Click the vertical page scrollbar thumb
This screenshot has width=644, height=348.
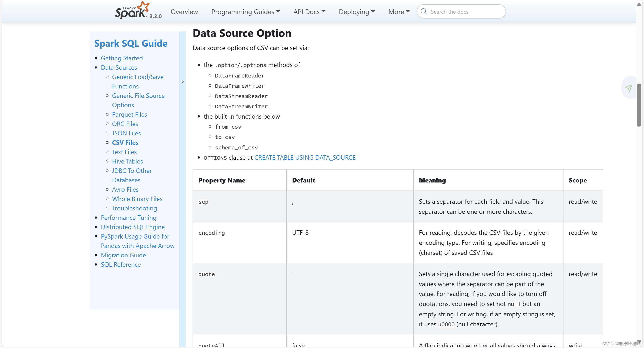point(639,105)
